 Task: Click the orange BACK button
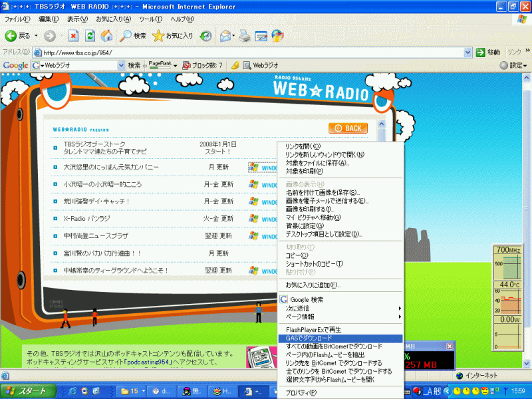click(348, 128)
